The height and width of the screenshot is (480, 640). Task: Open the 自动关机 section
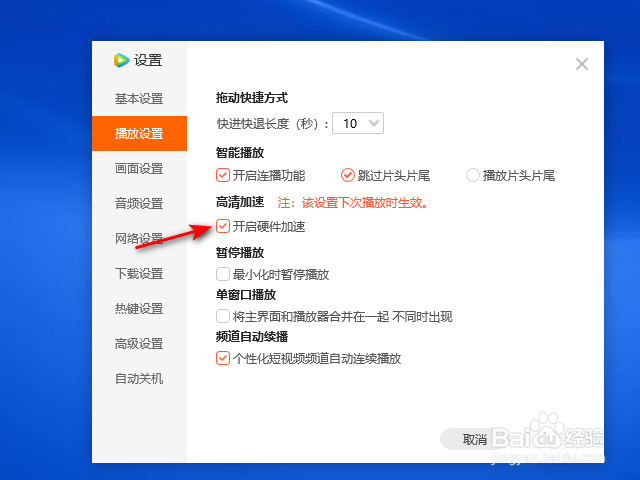(139, 379)
